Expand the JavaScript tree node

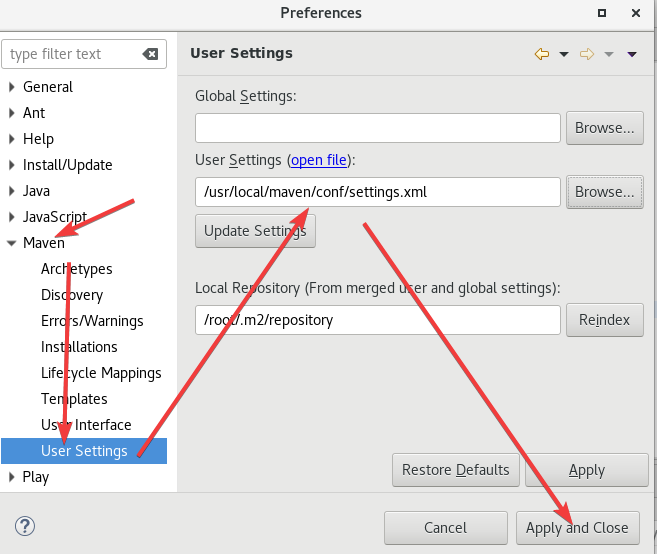[12, 217]
